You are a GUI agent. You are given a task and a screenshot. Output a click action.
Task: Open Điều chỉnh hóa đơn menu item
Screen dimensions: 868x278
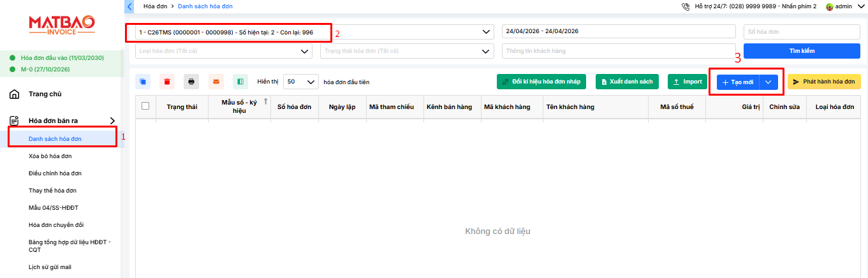point(55,173)
